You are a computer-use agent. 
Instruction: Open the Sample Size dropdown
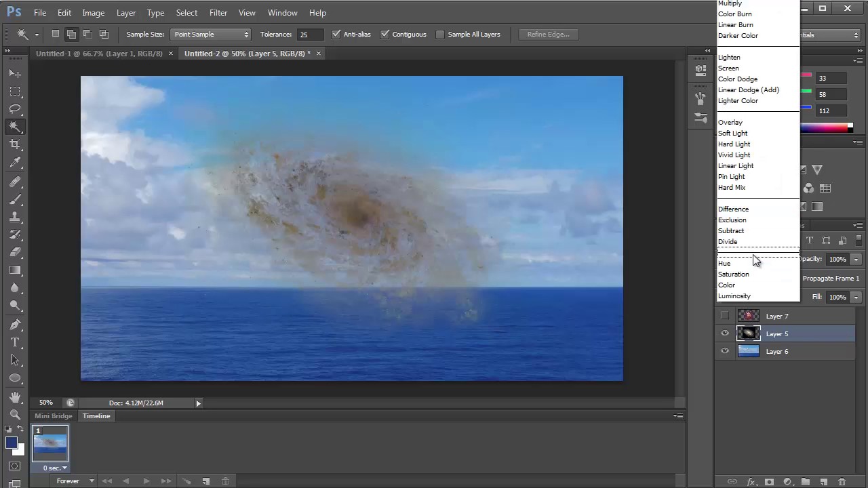(211, 35)
